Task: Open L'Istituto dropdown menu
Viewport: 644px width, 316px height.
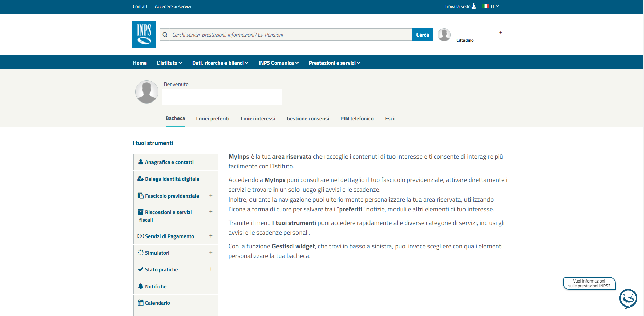Action: [x=169, y=63]
